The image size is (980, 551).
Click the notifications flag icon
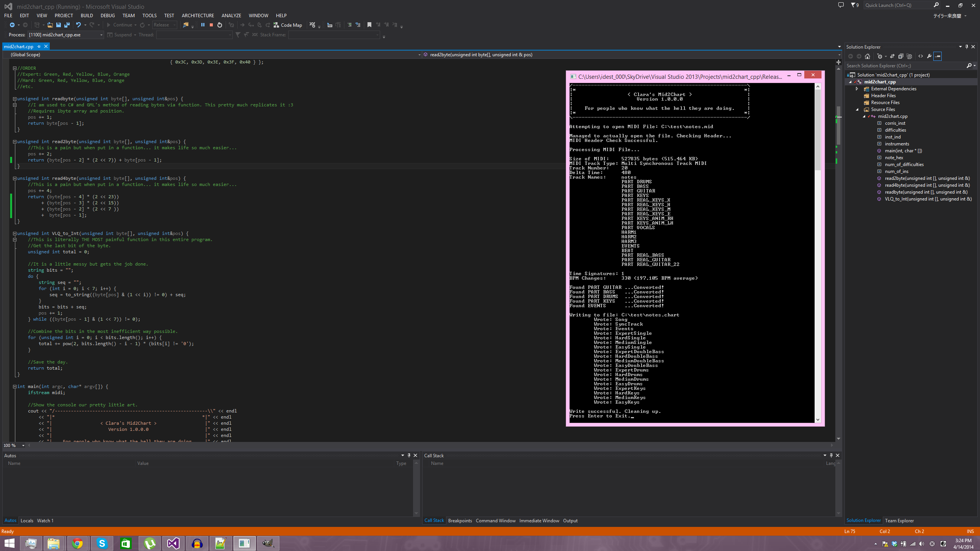point(854,5)
